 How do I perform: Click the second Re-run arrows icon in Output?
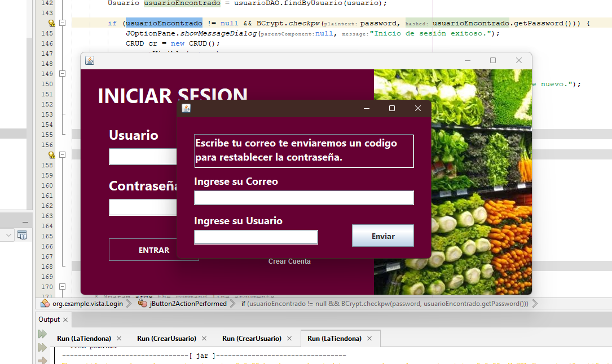42,347
